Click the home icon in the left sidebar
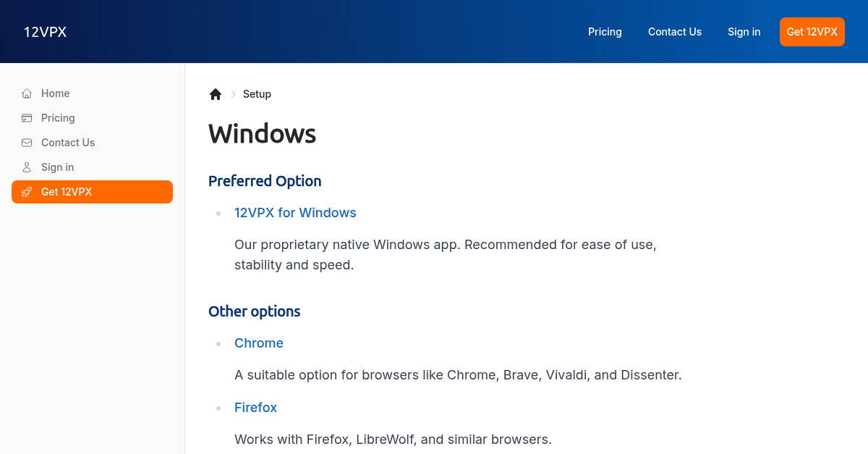This screenshot has height=454, width=868. 26,93
